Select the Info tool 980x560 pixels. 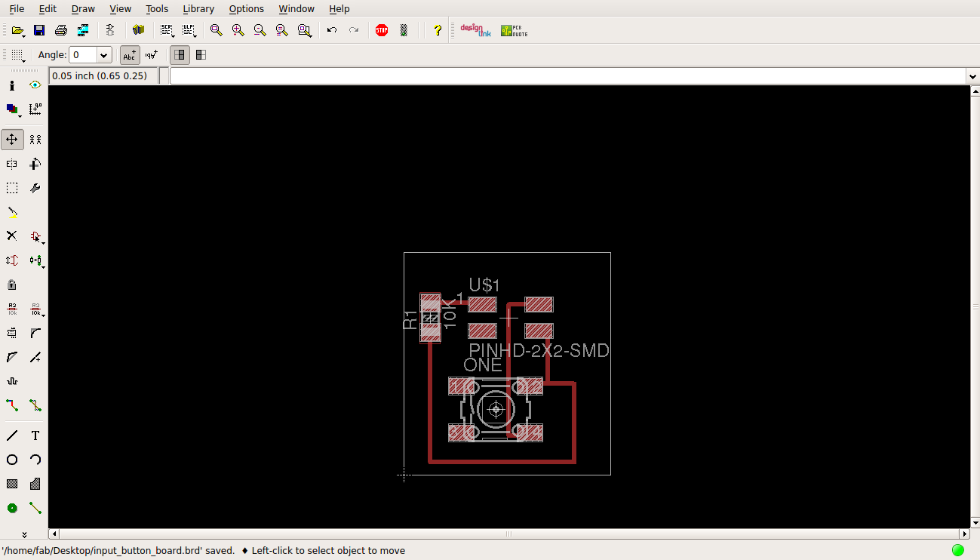tap(12, 85)
